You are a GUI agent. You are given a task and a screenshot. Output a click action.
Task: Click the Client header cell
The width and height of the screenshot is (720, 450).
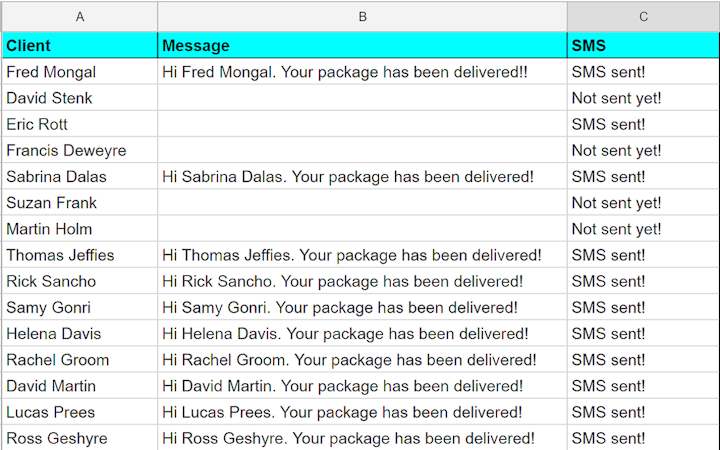pos(79,45)
